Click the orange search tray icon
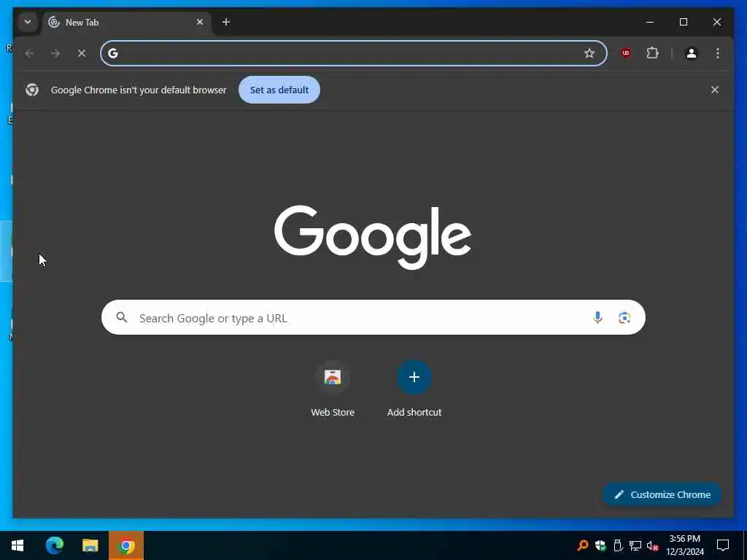Image resolution: width=747 pixels, height=560 pixels. point(582,545)
